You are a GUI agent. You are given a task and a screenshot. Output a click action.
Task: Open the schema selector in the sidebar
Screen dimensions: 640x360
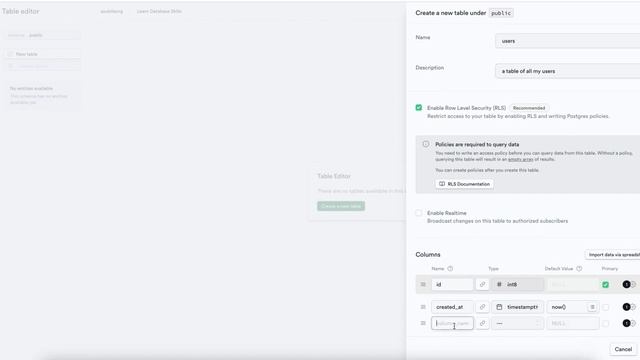point(42,35)
